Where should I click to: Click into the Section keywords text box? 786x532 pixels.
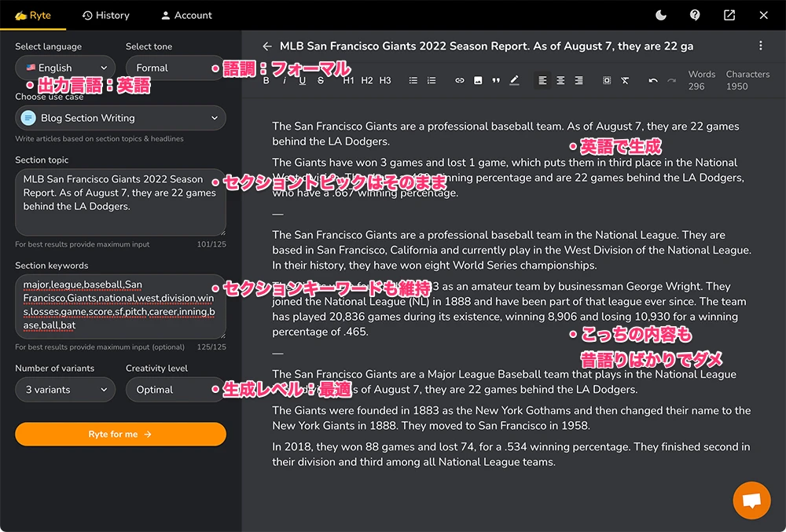point(120,306)
